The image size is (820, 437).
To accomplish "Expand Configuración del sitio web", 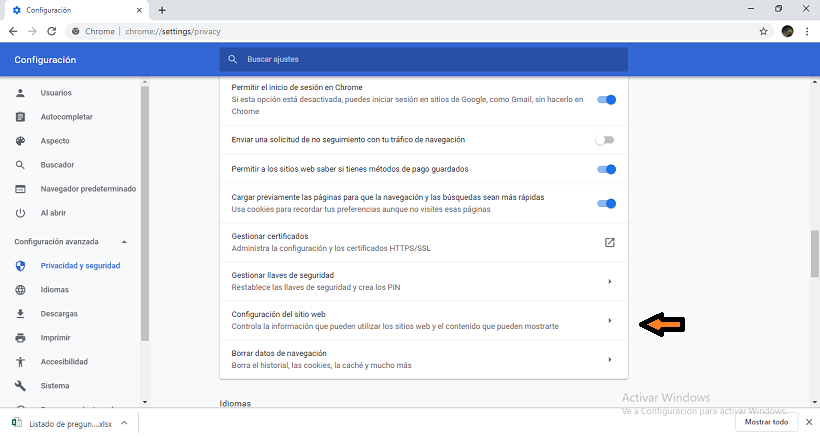I will [609, 321].
